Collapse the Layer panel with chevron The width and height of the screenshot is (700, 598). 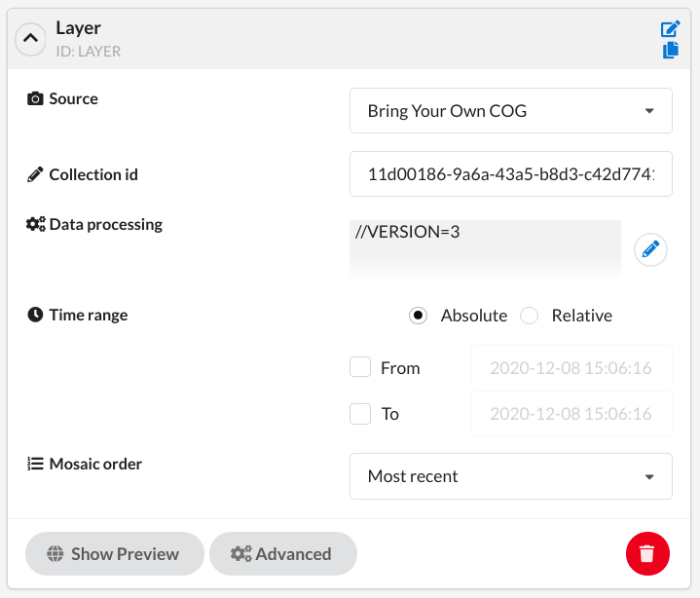[x=30, y=39]
